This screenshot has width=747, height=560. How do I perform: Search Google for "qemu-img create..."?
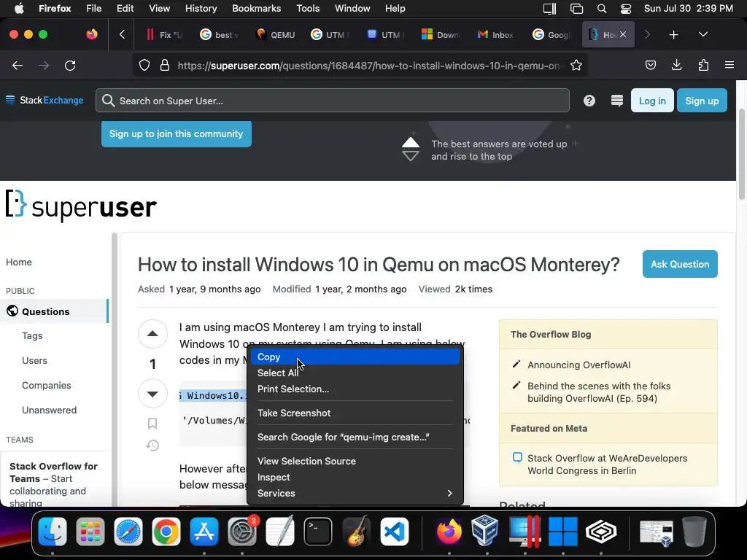(x=355, y=437)
